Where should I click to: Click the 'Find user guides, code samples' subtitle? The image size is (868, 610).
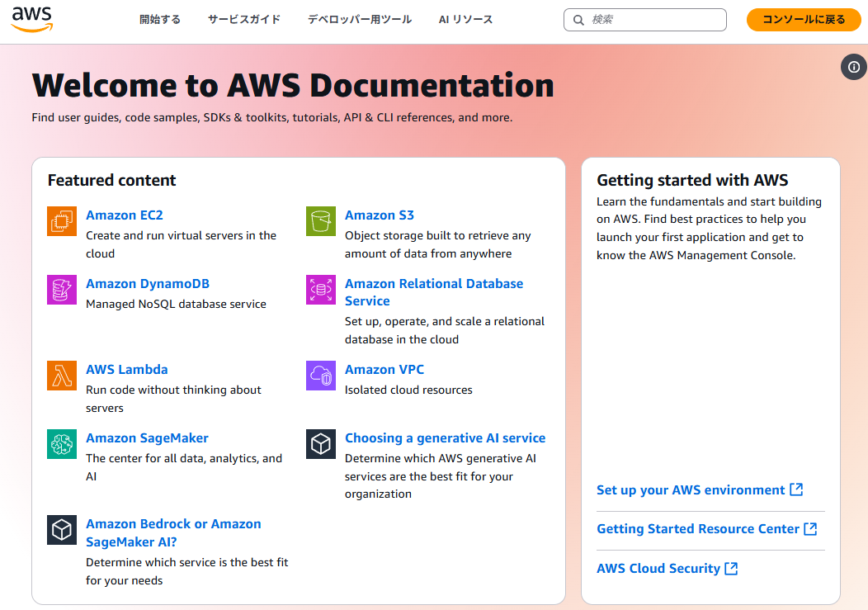pyautogui.click(x=271, y=117)
